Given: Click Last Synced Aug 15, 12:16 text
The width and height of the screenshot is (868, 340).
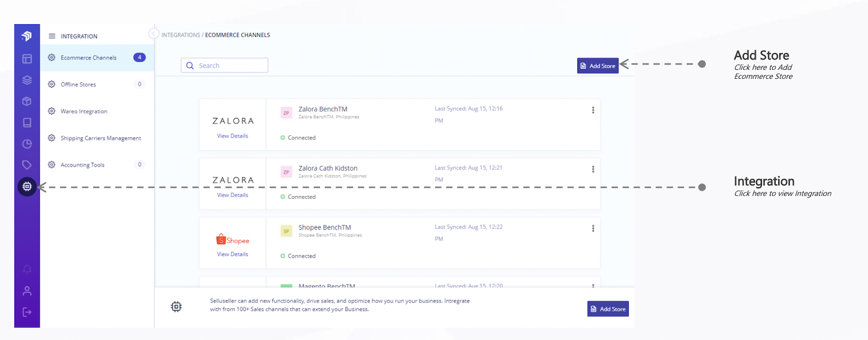Looking at the screenshot, I should point(469,114).
